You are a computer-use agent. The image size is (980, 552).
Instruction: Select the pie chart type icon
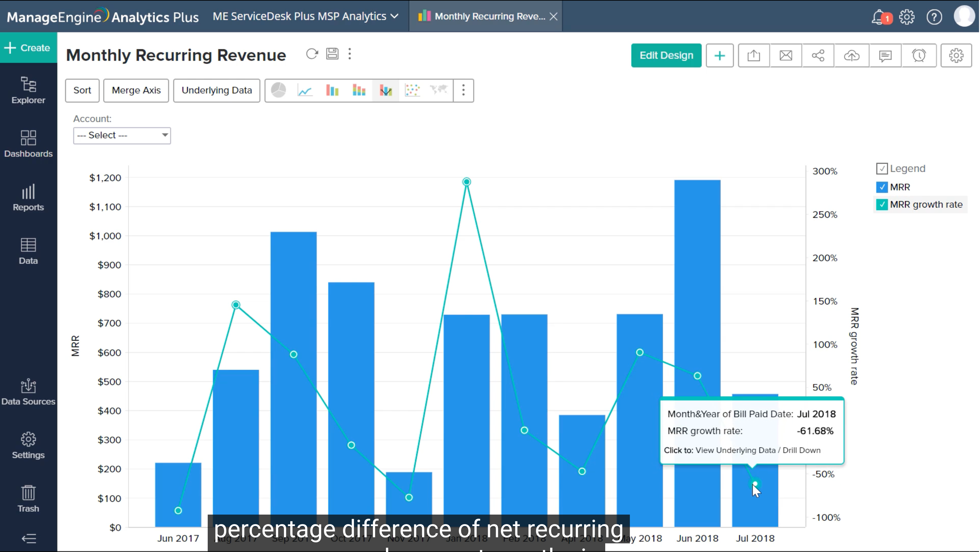pyautogui.click(x=278, y=91)
